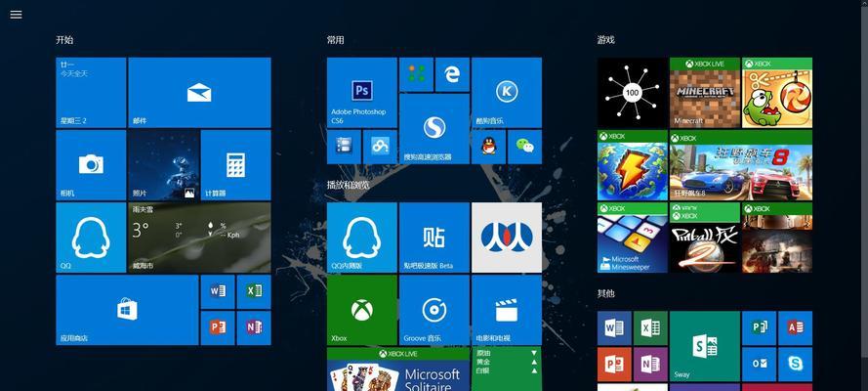
Task: Launch the green Xbox tile
Action: (362, 310)
